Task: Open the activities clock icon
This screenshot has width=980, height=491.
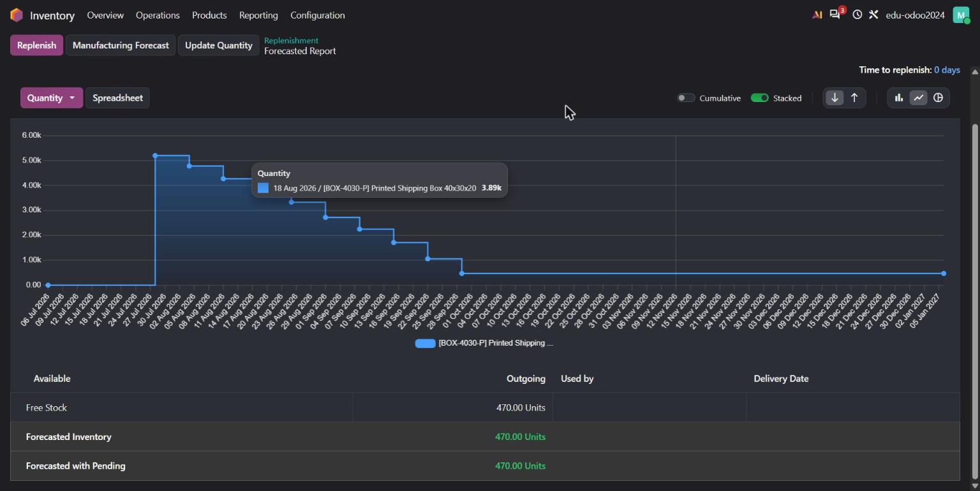Action: point(857,15)
